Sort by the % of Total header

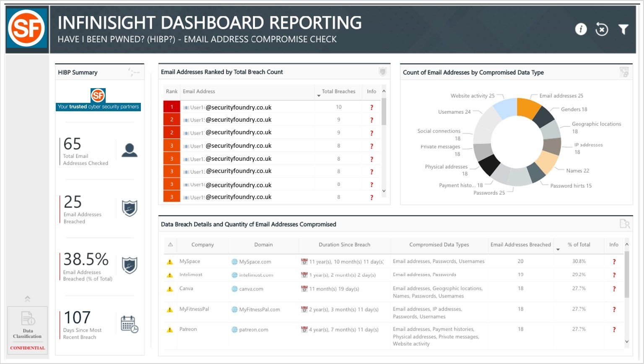579,245
